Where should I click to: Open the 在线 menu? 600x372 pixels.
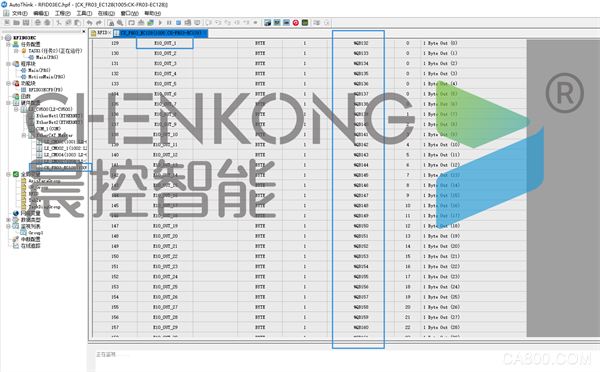pos(106,13)
